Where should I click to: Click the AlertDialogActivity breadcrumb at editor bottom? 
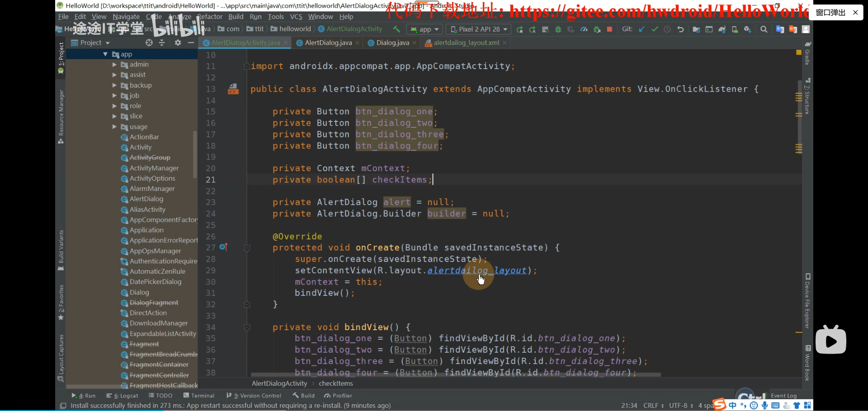point(279,383)
